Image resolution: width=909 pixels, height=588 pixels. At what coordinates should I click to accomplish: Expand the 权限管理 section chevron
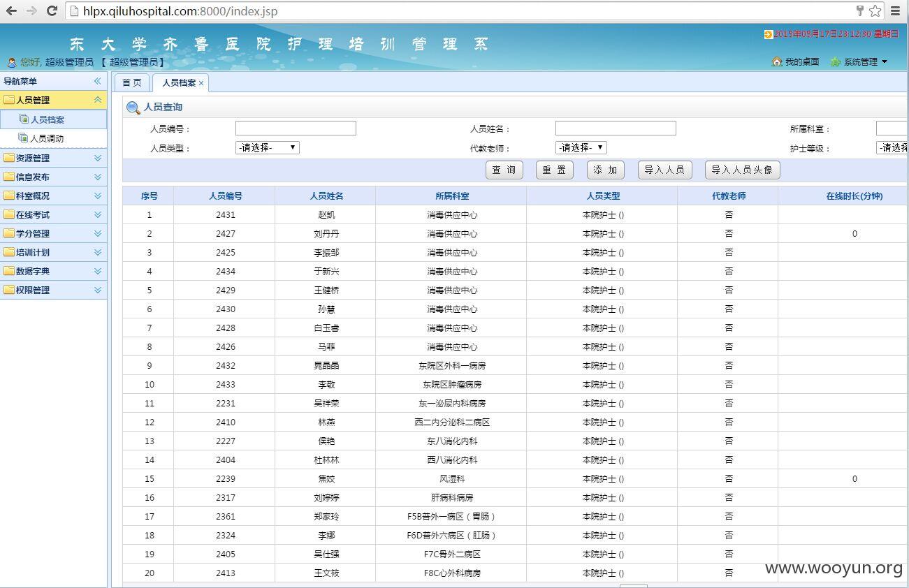(98, 290)
